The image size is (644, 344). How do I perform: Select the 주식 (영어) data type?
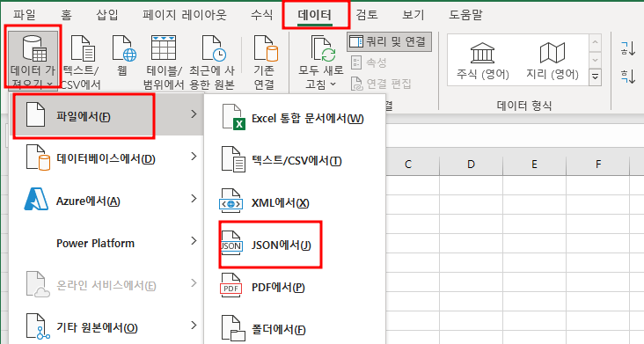click(x=483, y=61)
